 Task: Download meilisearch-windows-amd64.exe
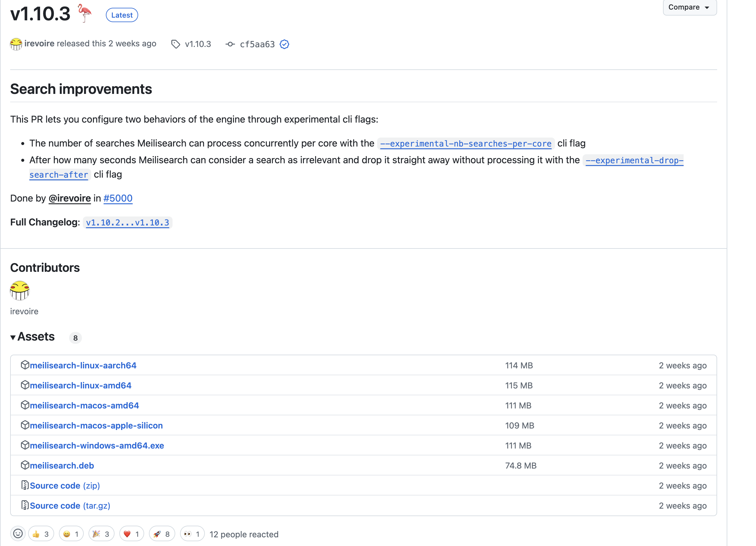click(x=97, y=445)
